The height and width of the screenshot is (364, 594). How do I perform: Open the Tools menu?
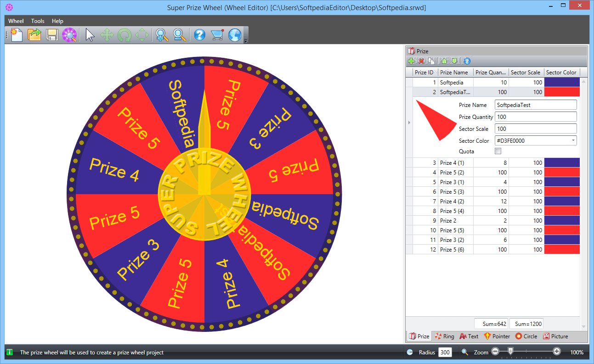point(37,21)
